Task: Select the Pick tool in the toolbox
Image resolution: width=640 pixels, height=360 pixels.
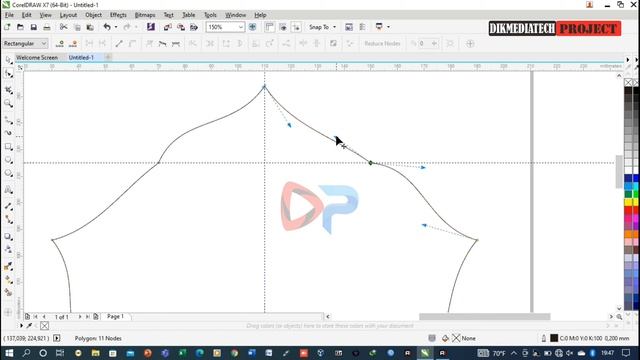Action: (9, 60)
